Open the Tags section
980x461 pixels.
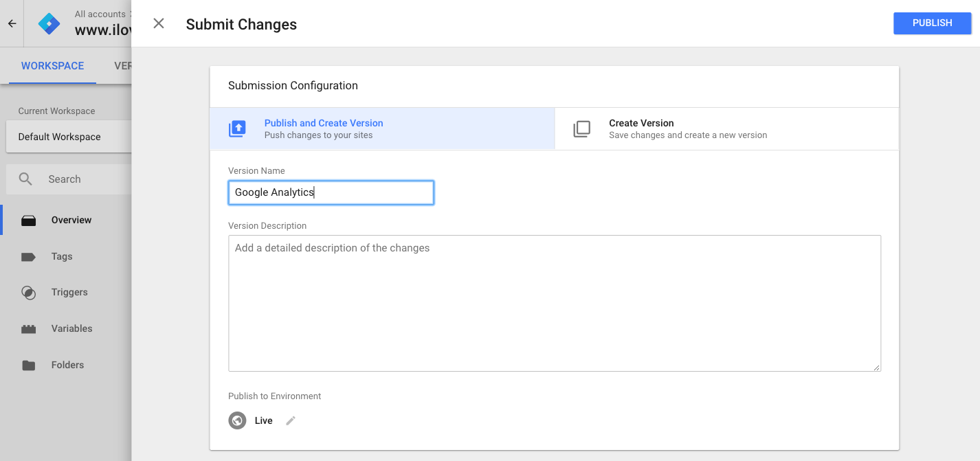[61, 256]
